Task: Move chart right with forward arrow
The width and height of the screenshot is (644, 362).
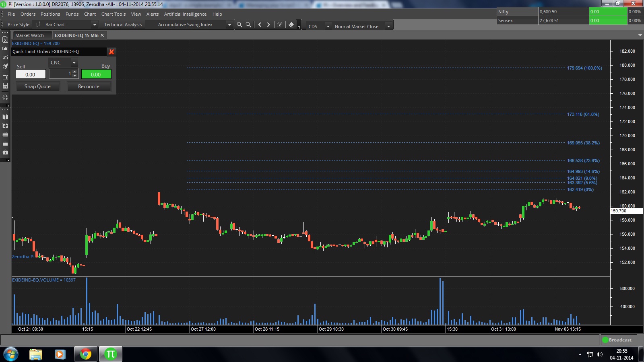Action: [x=268, y=25]
